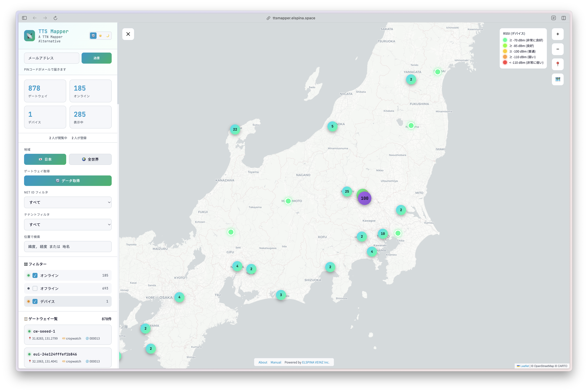Zoom in using the plus map control

pos(557,34)
